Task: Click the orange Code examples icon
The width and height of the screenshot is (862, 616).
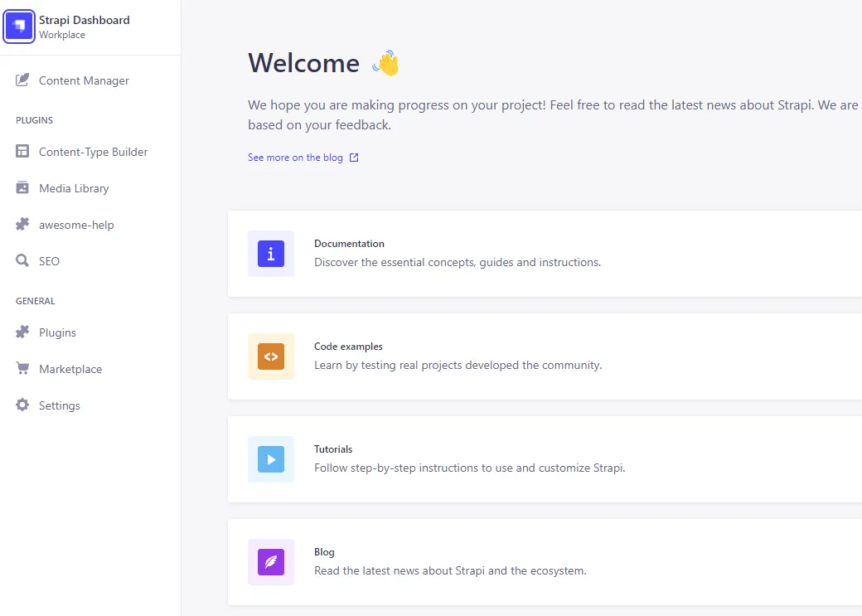Action: 271,357
